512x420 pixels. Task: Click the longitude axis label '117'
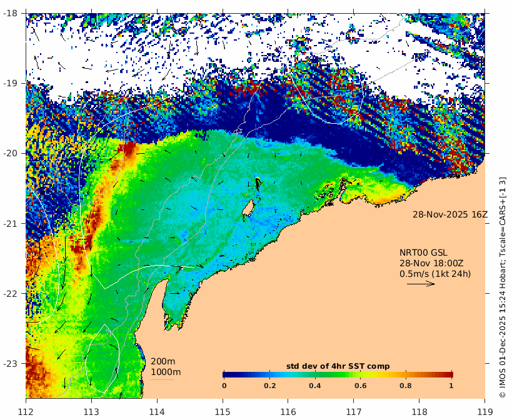tap(354, 411)
